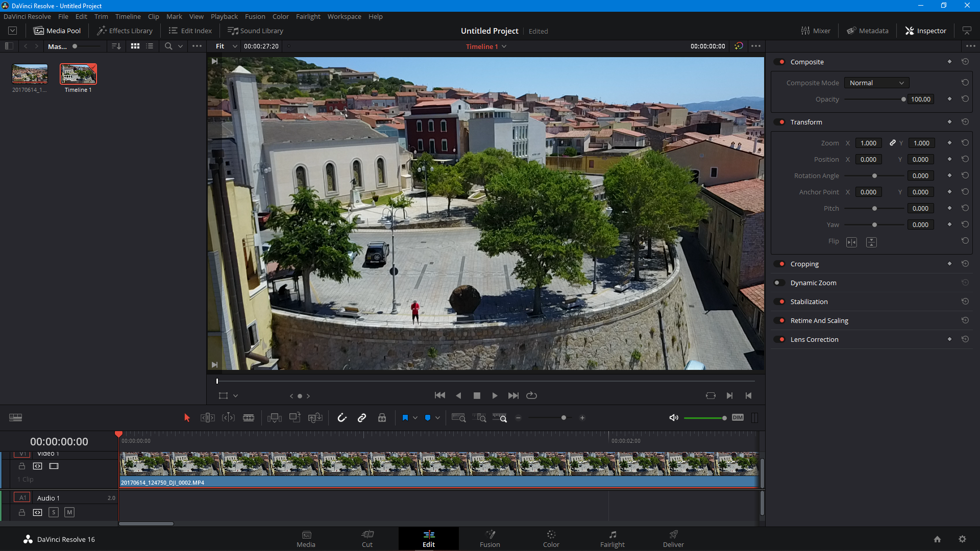Switch to the Fusion page
Viewport: 980px width, 551px height.
pyautogui.click(x=489, y=538)
